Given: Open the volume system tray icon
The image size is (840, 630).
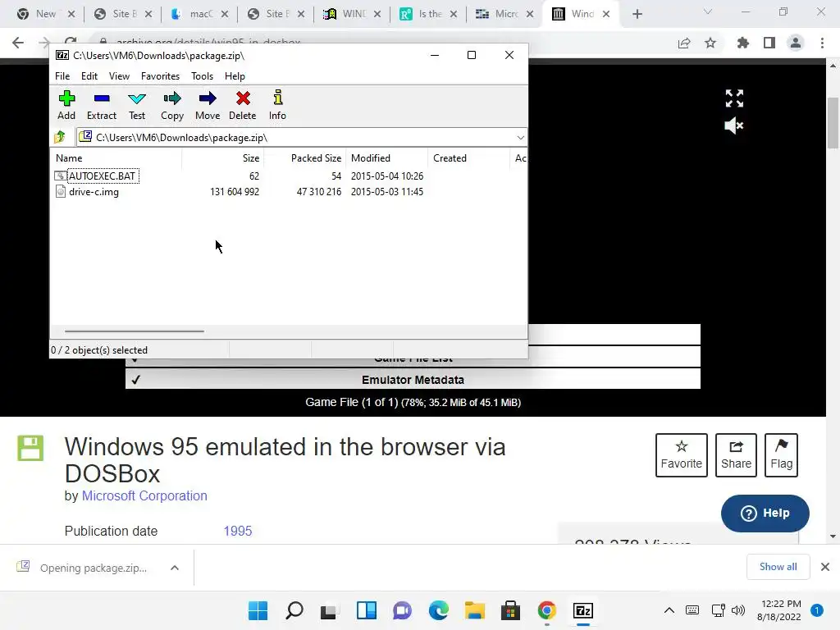Looking at the screenshot, I should pos(738,610).
